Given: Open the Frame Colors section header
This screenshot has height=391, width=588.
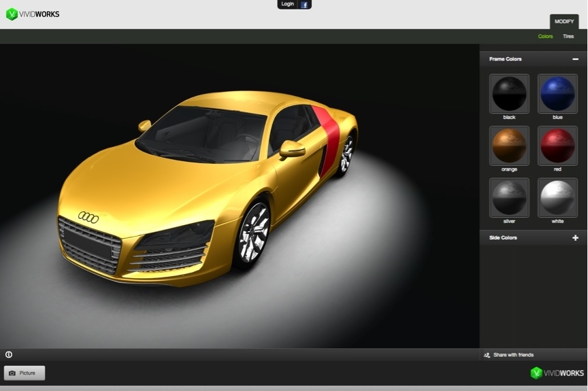Looking at the screenshot, I should point(506,59).
